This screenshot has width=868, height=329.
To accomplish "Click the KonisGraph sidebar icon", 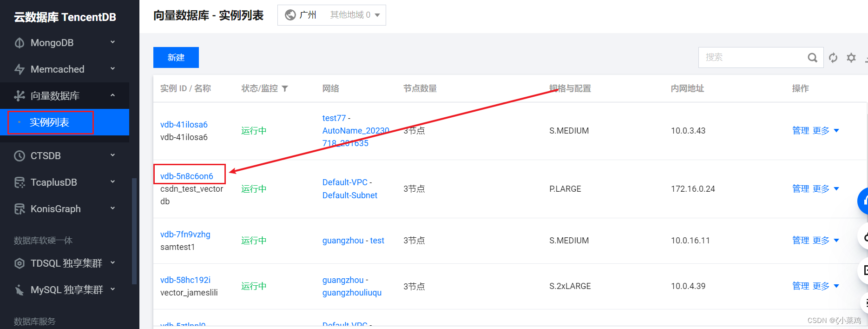I will coord(20,209).
